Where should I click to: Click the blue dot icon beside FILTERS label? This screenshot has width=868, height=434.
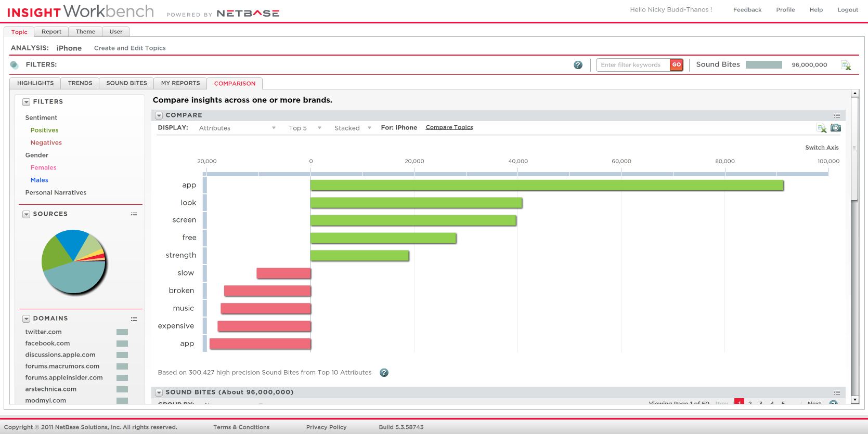pos(14,65)
